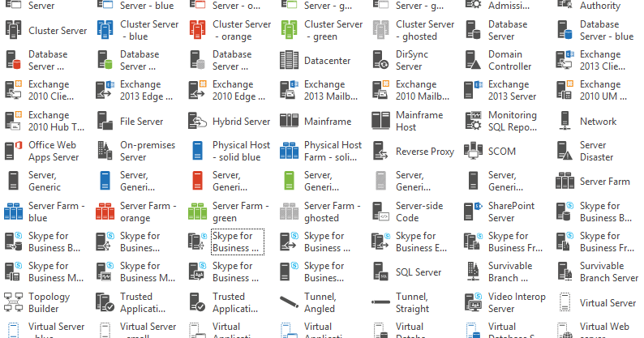This screenshot has width=644, height=338.
Task: Choose the Cluster Server - orange shape
Action: click(x=197, y=30)
